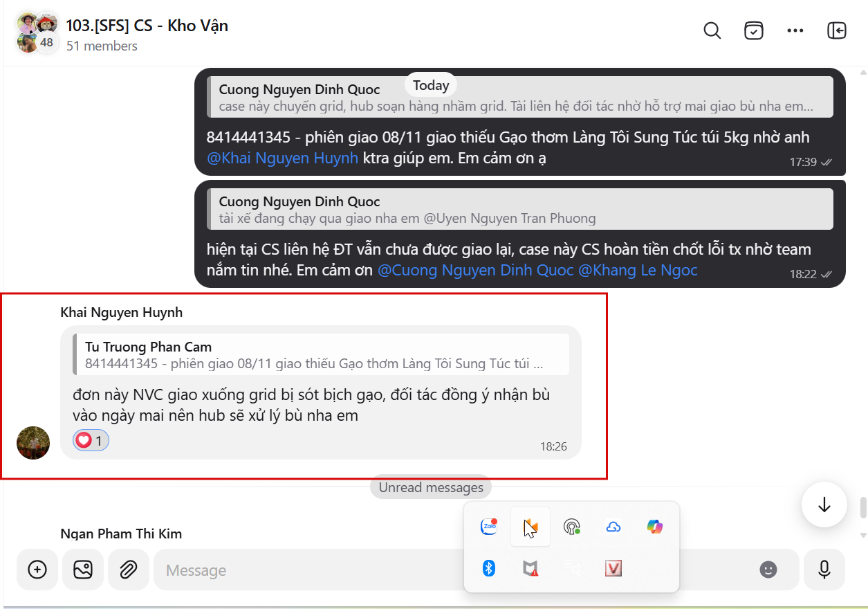Click the @Khang Le Ngoc mention
868x609 pixels.
638,270
